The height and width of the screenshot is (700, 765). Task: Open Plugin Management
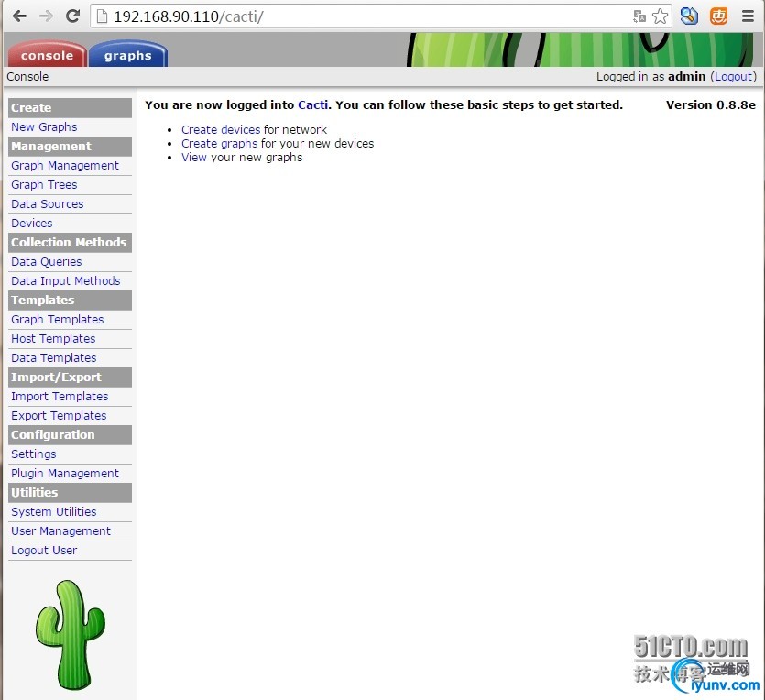point(65,473)
